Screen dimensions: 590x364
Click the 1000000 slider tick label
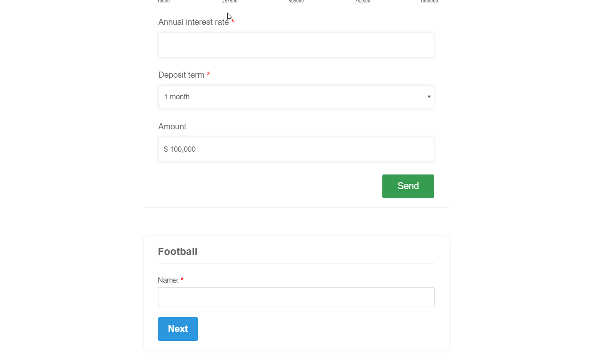(429, 1)
